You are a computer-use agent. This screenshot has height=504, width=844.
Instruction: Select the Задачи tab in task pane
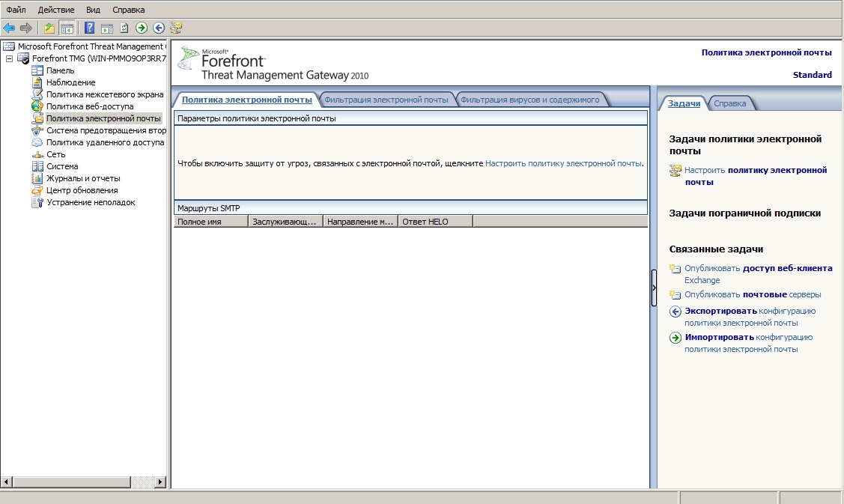(684, 103)
